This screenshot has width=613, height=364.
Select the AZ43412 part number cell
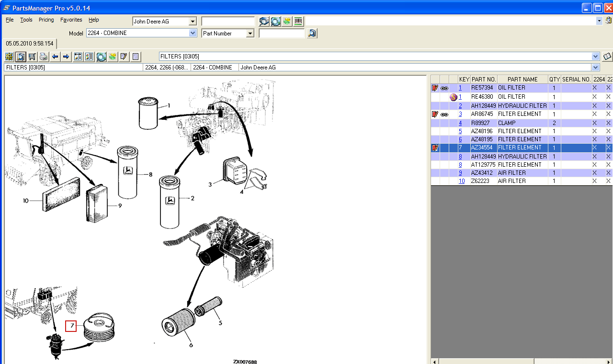(x=483, y=173)
